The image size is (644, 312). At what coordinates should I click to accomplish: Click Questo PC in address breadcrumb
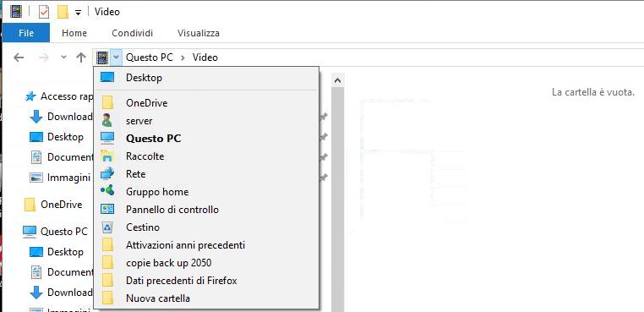point(150,57)
